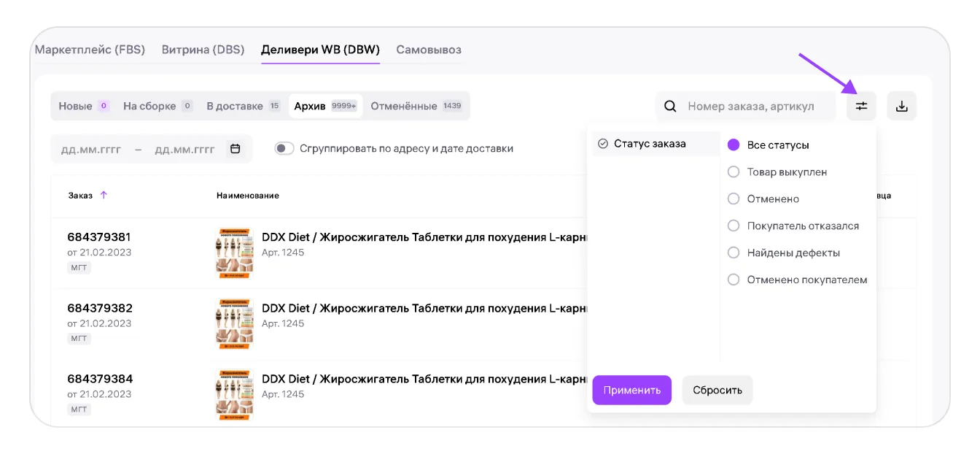Switch to the Маркетплейс (FBS) tab
980x454 pixels.
coord(90,50)
